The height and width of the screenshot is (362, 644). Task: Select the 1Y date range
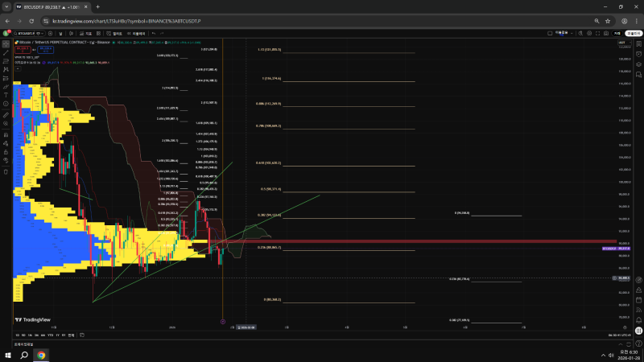tap(57, 335)
